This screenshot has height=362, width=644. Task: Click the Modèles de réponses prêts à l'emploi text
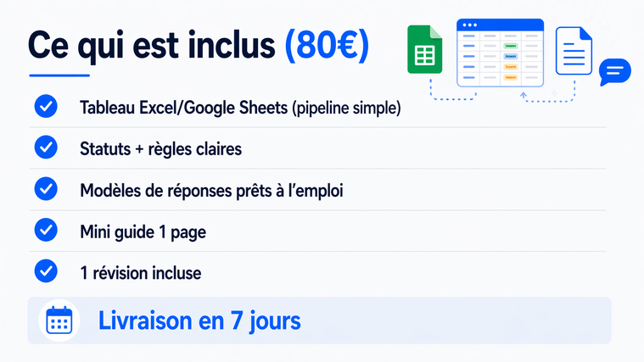211,190
